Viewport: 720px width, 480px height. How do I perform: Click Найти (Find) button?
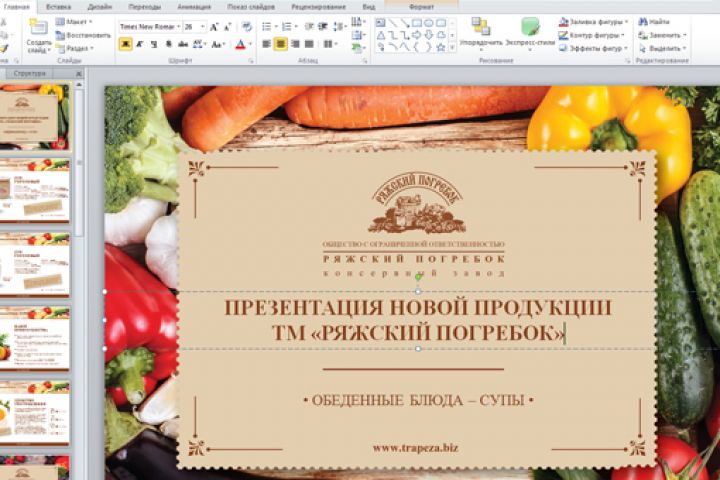654,22
